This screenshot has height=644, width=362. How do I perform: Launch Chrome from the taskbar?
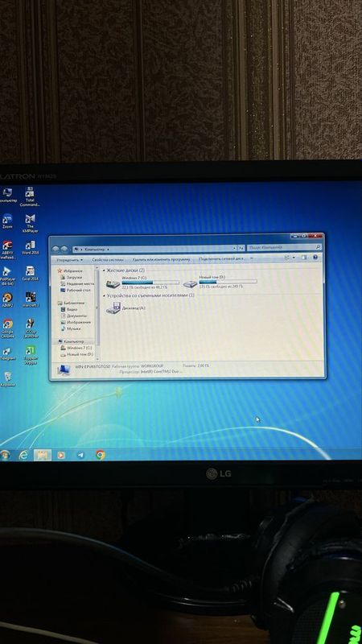100,455
